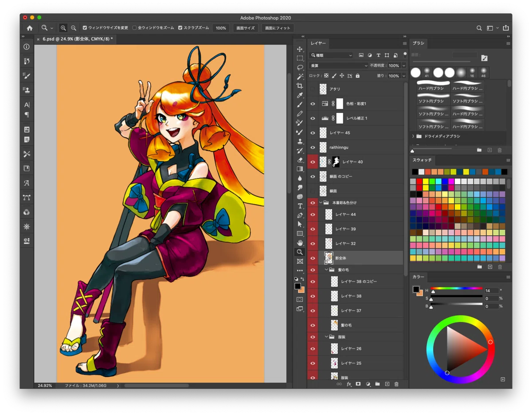Select the Magic Wand tool

click(x=300, y=77)
